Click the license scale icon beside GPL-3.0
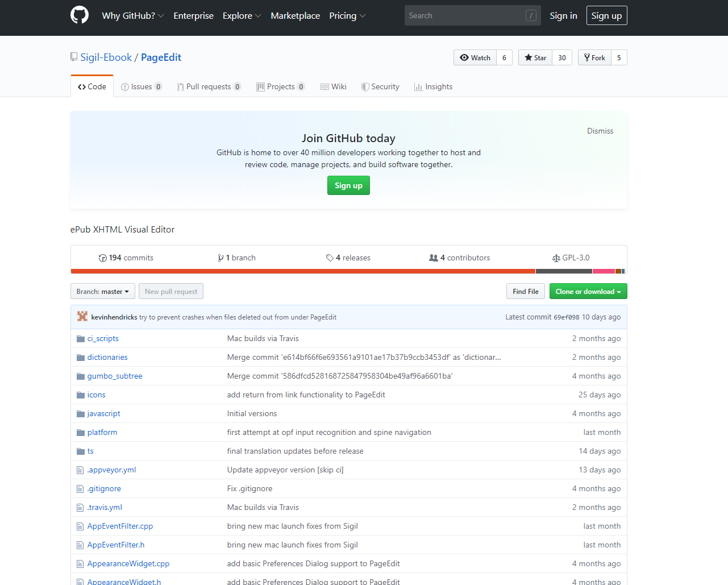This screenshot has height=585, width=728. [556, 258]
